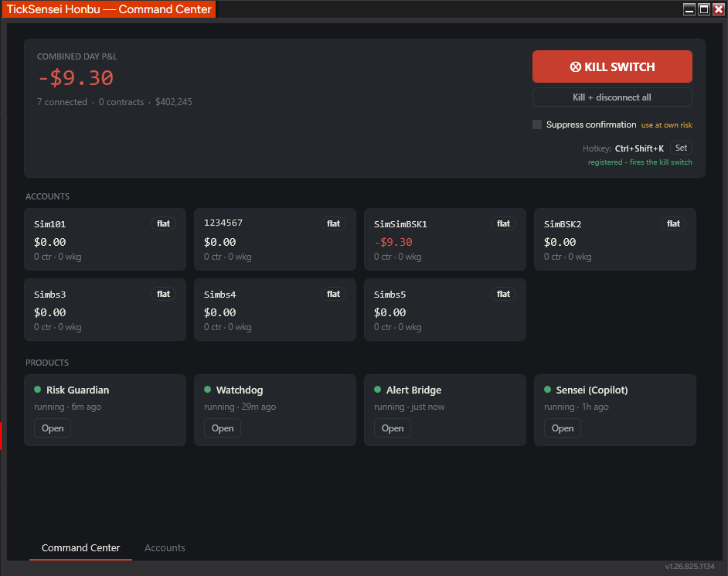Click the combined day P&L -$9.30 value
Image resolution: width=728 pixels, height=576 pixels.
pos(76,77)
